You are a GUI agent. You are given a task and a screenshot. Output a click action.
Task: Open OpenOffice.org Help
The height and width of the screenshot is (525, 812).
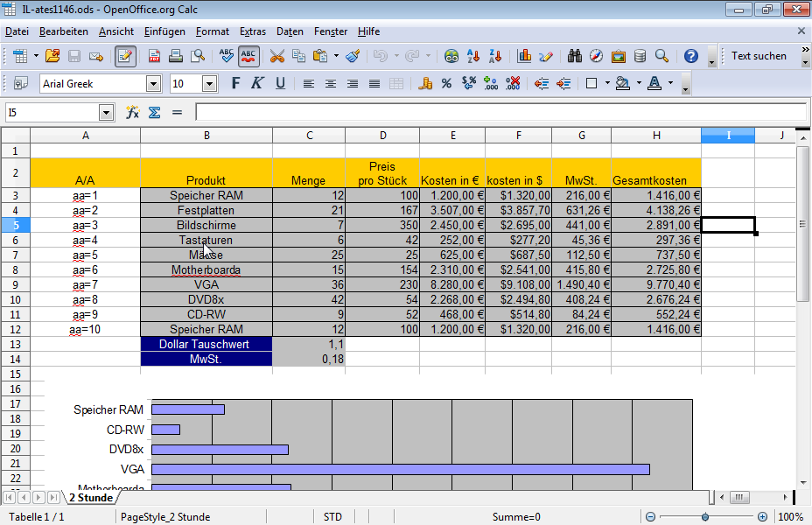(x=690, y=56)
